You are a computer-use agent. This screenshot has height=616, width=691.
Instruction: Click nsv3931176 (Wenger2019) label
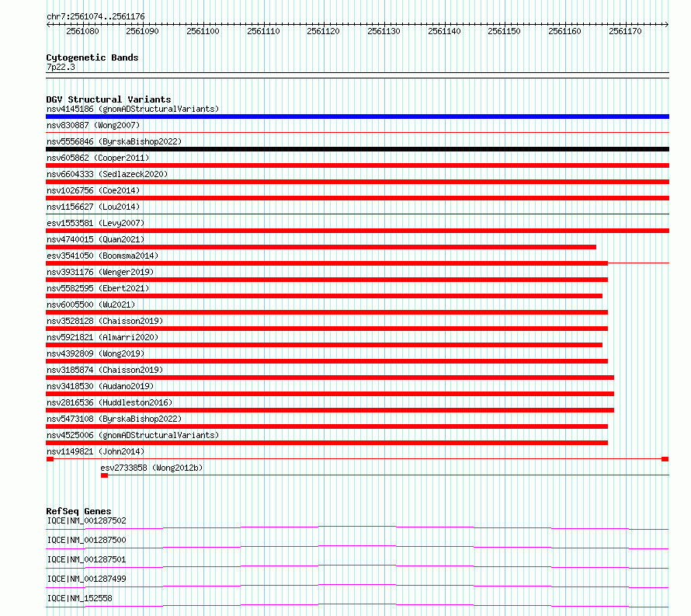pyautogui.click(x=100, y=272)
